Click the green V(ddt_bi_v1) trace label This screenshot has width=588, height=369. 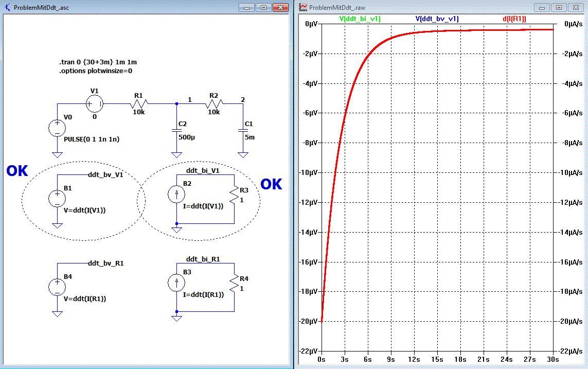coord(360,19)
